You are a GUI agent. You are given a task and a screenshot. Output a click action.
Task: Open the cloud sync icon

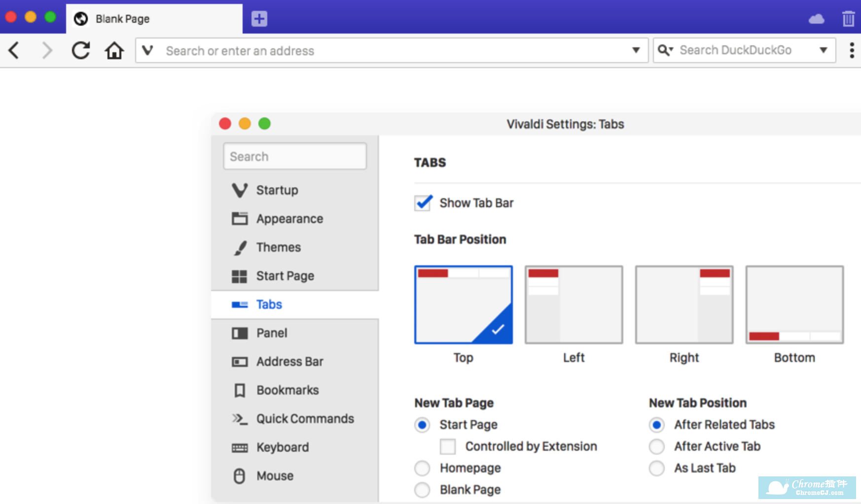(817, 19)
